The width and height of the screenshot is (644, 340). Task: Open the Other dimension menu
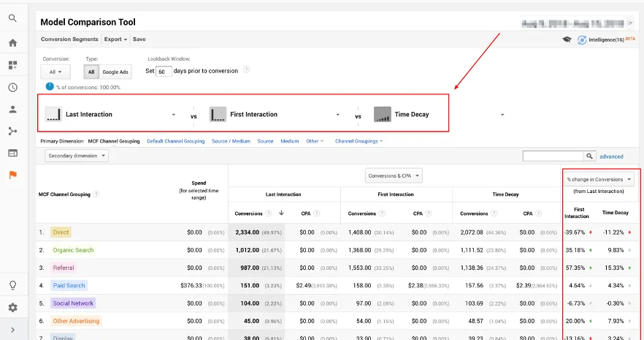315,141
